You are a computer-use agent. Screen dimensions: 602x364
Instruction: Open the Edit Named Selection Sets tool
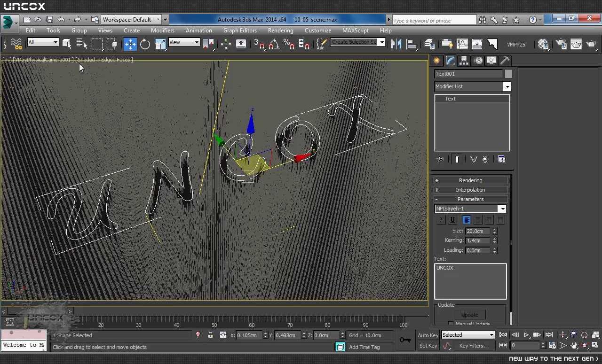click(x=321, y=44)
